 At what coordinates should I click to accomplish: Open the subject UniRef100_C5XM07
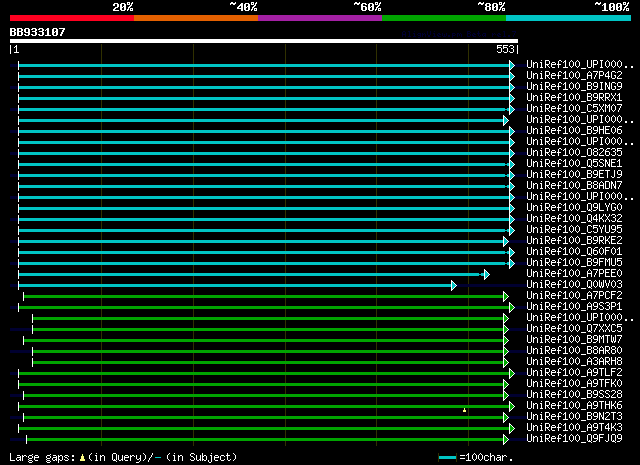point(574,109)
